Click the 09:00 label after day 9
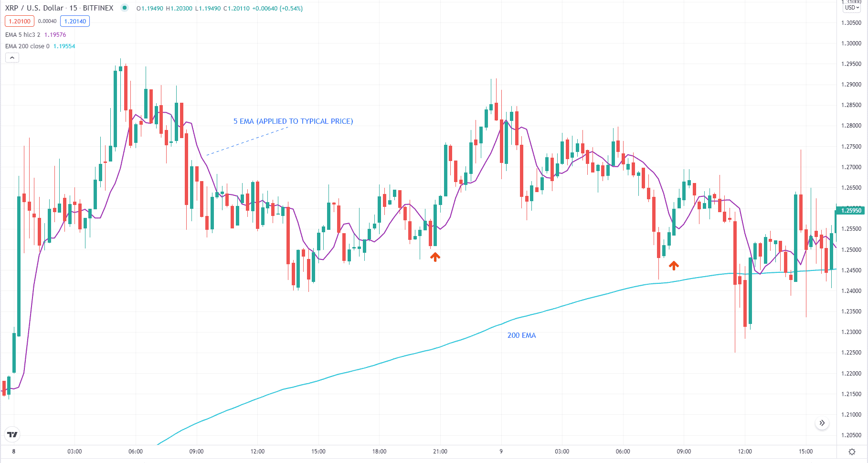 pos(684,452)
